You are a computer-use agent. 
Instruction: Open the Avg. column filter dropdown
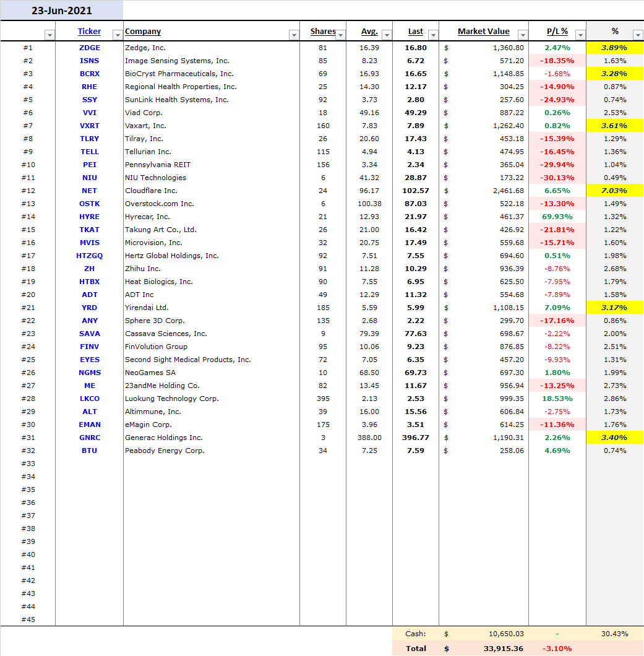tap(387, 35)
